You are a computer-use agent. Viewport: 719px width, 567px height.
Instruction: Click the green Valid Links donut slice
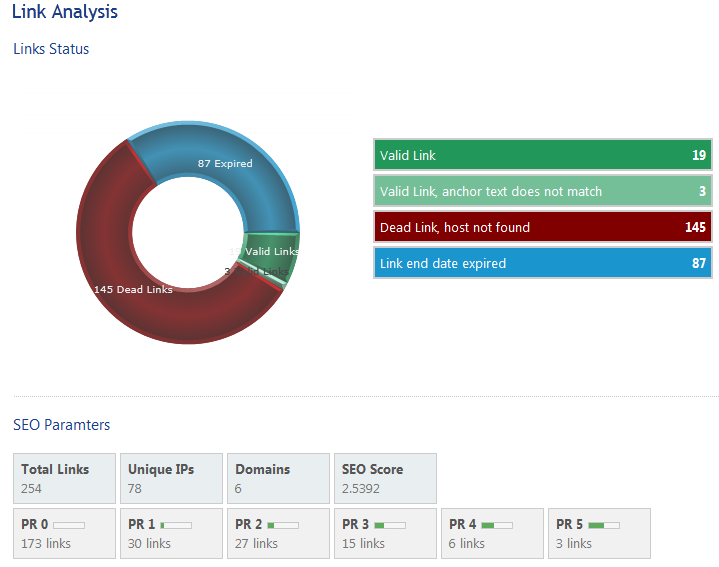(x=272, y=253)
